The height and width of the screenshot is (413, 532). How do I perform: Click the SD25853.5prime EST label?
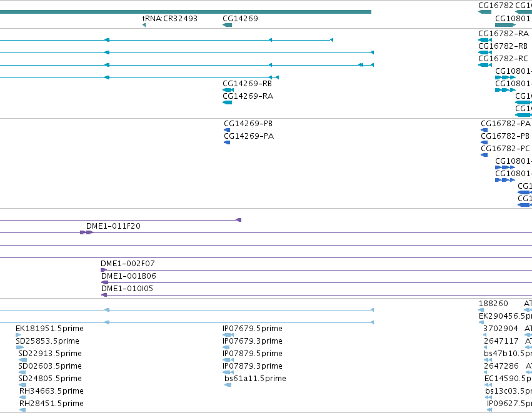(48, 341)
